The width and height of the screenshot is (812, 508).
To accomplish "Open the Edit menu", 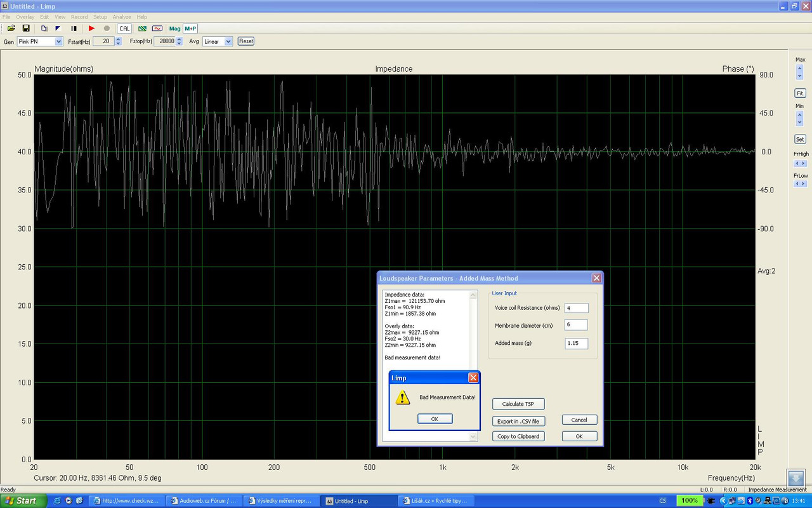I will tap(44, 17).
